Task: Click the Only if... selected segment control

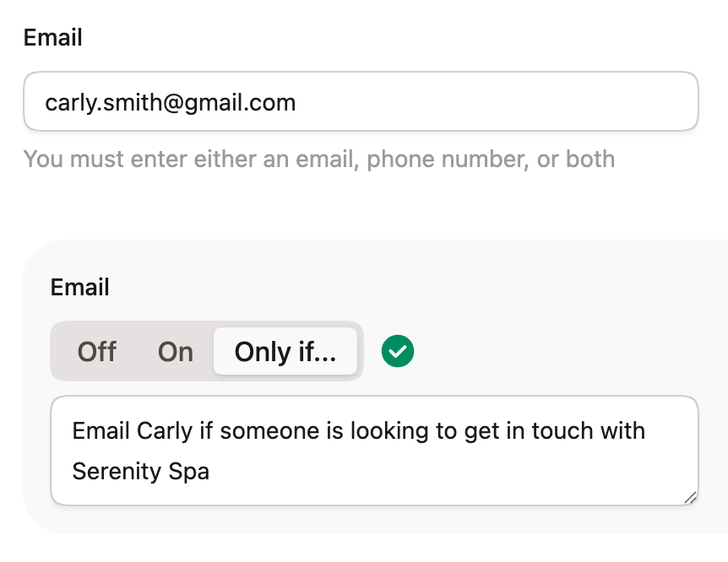Action: click(285, 351)
